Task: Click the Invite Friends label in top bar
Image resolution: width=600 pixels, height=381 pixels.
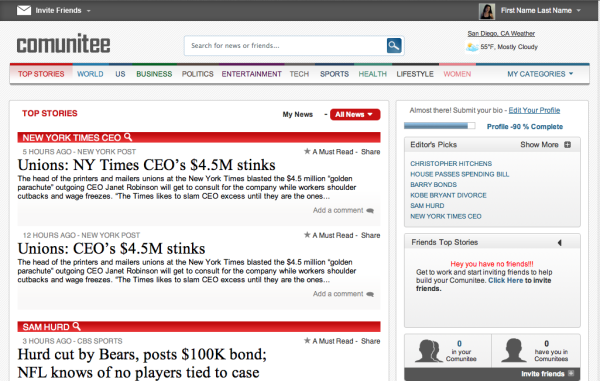Action: tap(58, 10)
